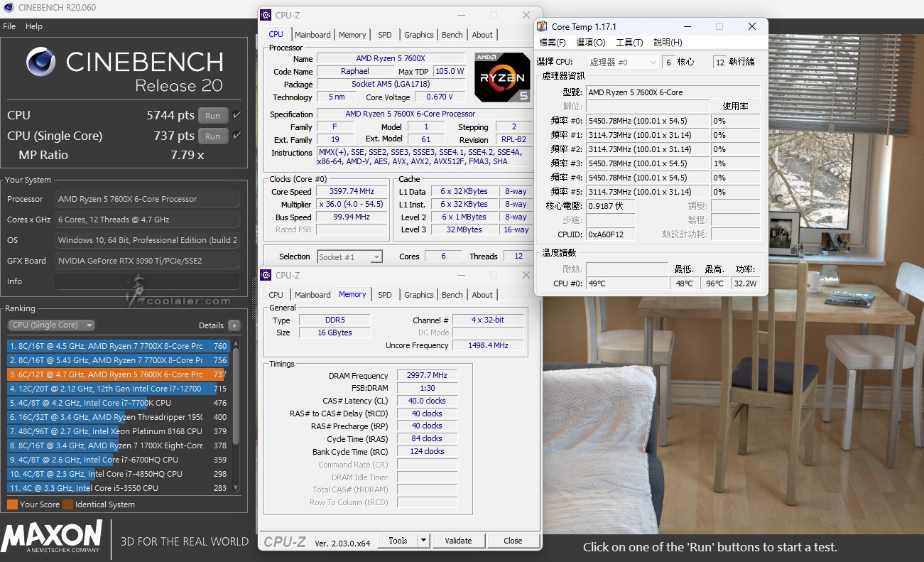
Task: Switch to SPD tab in top CPU-Z
Action: [x=384, y=35]
